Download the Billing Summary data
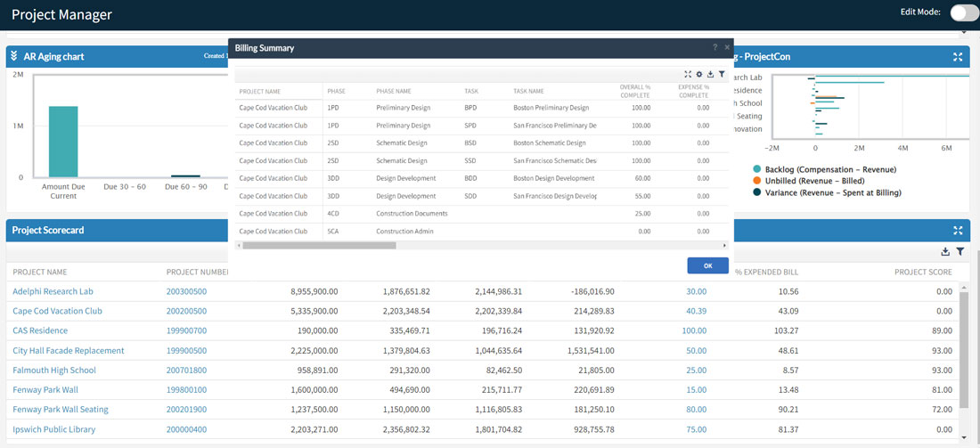The height and width of the screenshot is (448, 980). pyautogui.click(x=710, y=75)
